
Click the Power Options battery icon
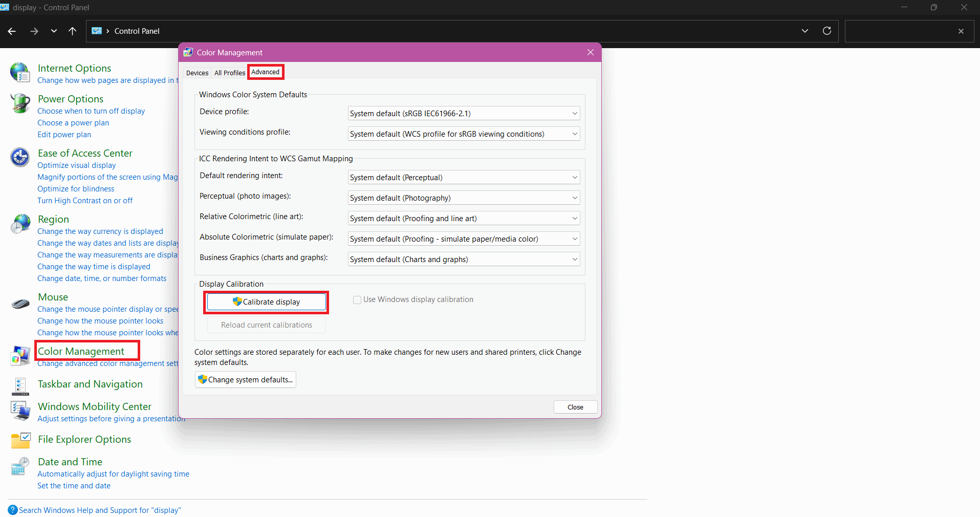click(20, 103)
